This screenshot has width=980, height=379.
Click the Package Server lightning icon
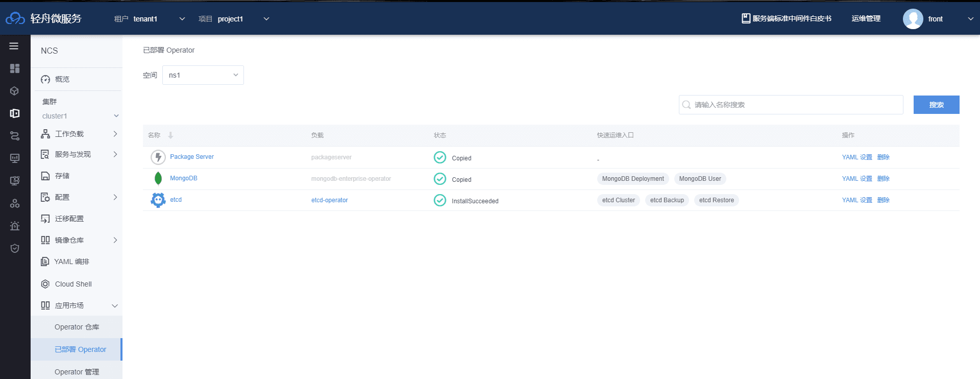point(158,157)
